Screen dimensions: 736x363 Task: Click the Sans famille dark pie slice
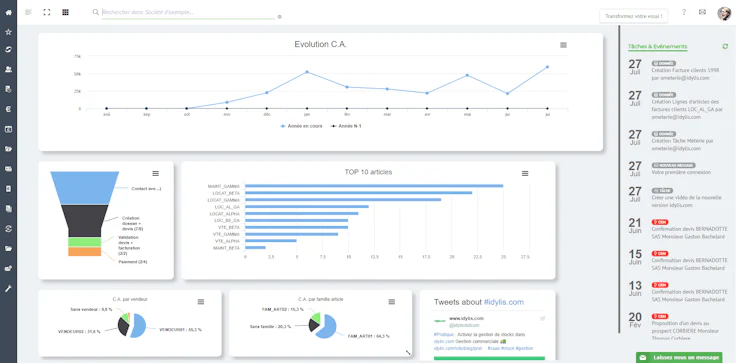tap(314, 325)
